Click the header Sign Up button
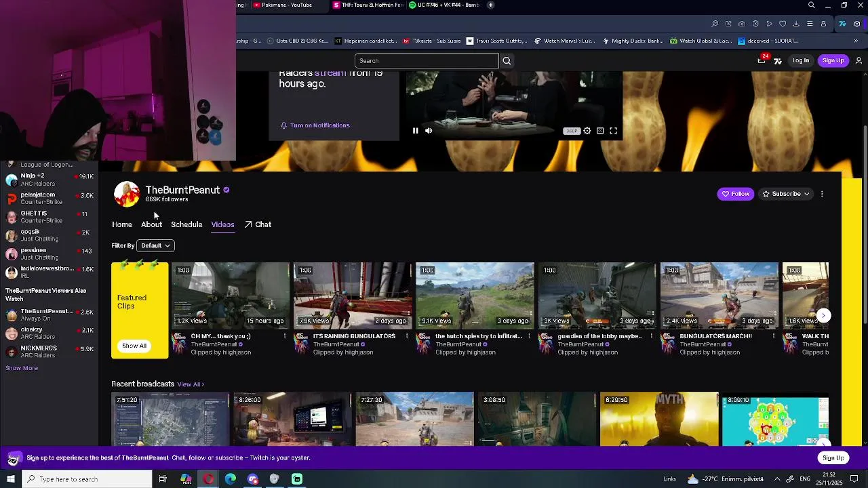This screenshot has height=488, width=868. [833, 61]
